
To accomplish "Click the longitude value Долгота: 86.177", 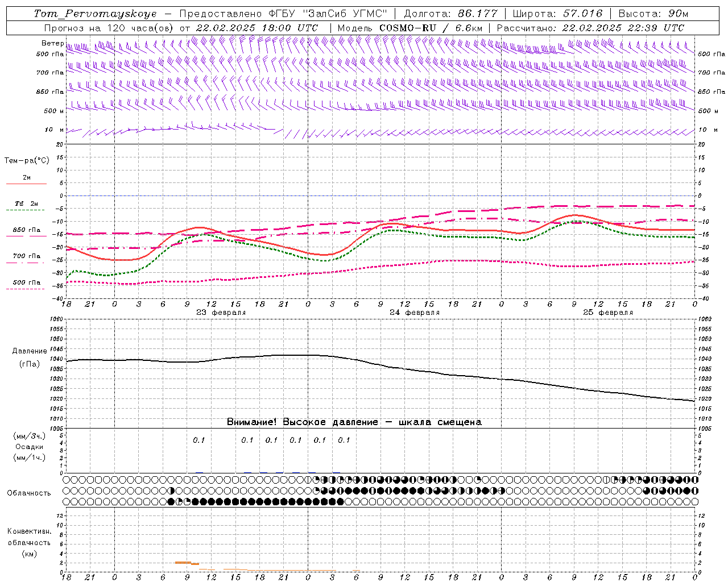I will 450,14.
